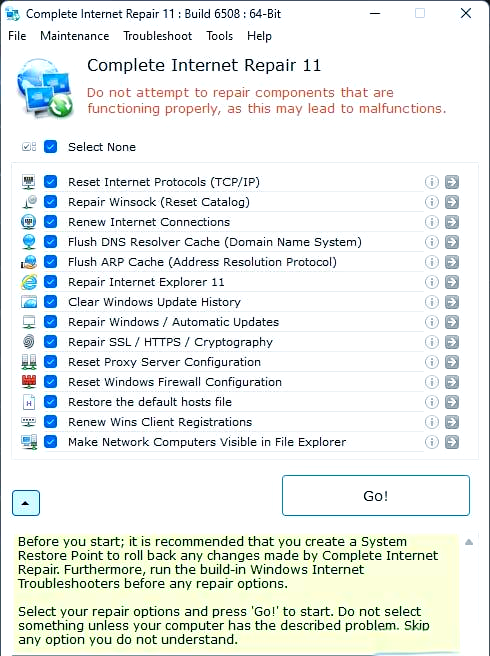Uncheck Reset Internet Protocols (TCP/IP)
Image resolution: width=490 pixels, height=656 pixels.
tap(51, 182)
